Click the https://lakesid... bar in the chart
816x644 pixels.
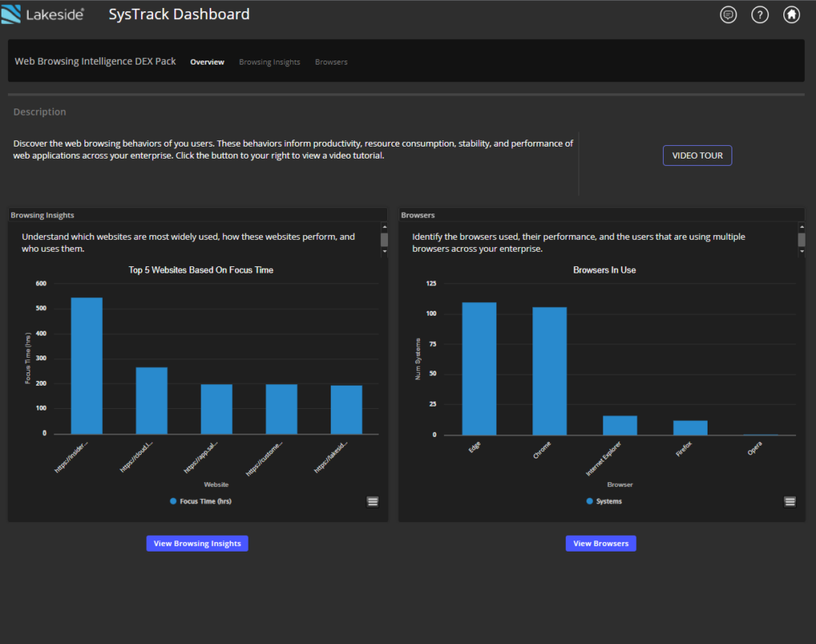(347, 410)
